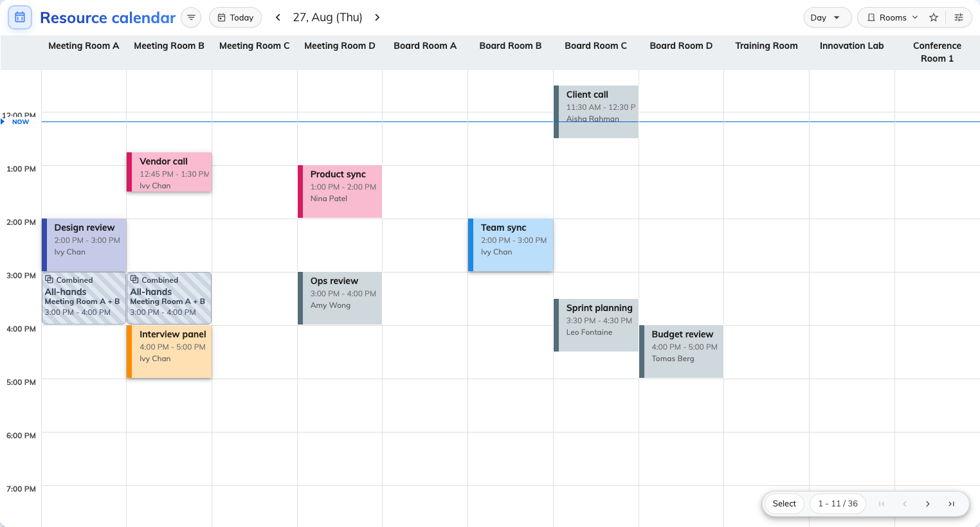This screenshot has height=527, width=980.
Task: Click the Select button
Action: (x=784, y=504)
